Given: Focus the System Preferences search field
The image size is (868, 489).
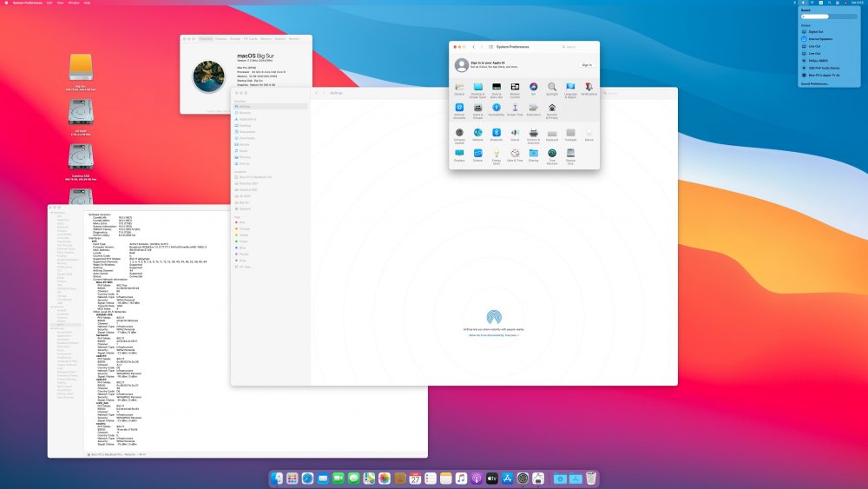Looking at the screenshot, I should pyautogui.click(x=578, y=47).
